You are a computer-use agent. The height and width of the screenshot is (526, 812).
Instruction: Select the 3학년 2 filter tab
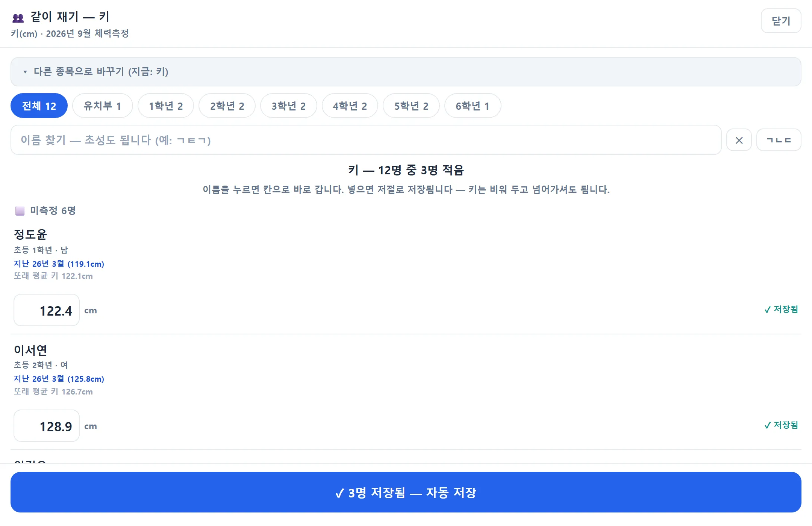tap(289, 106)
